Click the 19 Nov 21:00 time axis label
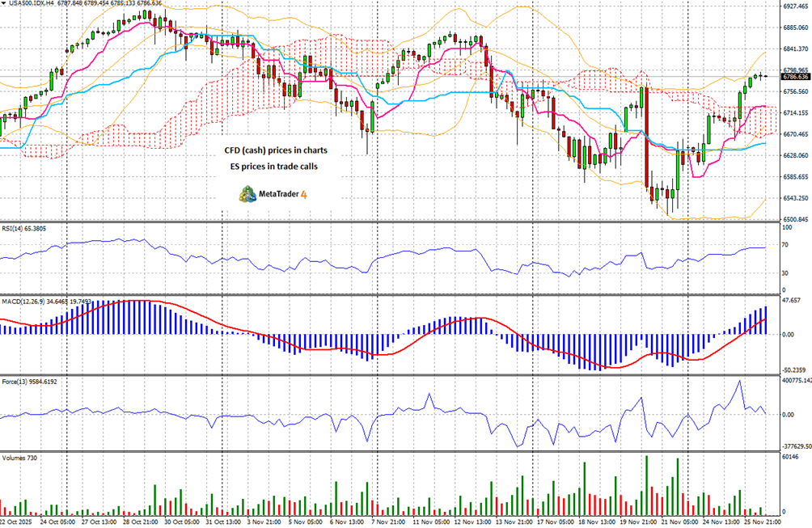This screenshot has width=812, height=528. pos(638,522)
